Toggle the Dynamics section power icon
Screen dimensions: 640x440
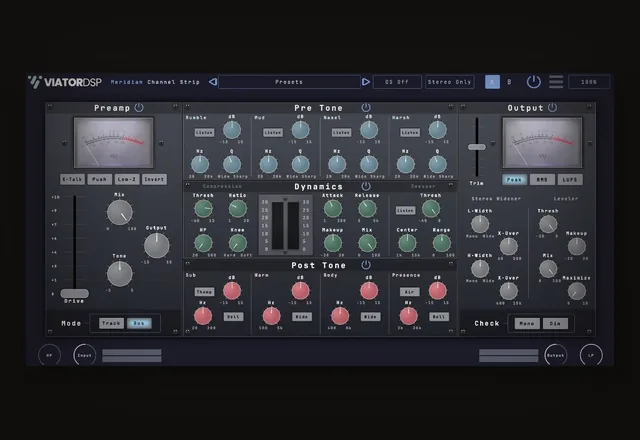(x=366, y=186)
